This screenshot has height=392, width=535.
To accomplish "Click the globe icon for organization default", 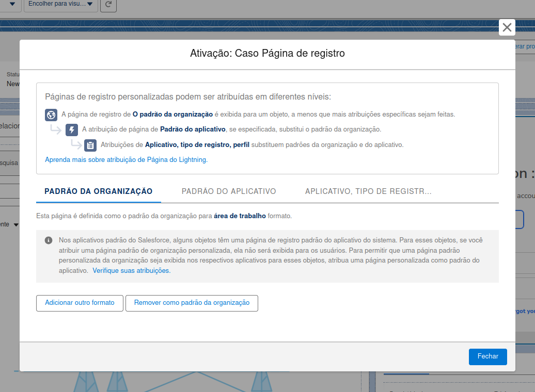I will click(51, 115).
